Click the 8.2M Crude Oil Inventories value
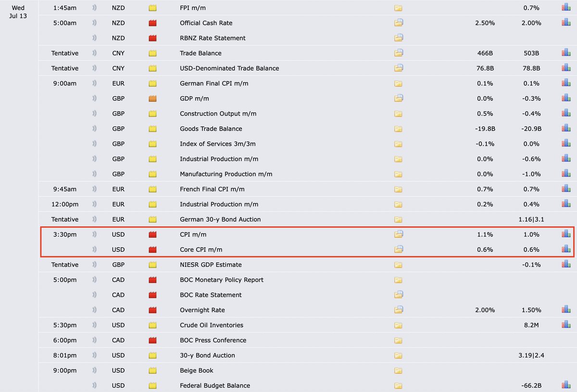Viewport: 577px width, 392px height. coord(531,325)
